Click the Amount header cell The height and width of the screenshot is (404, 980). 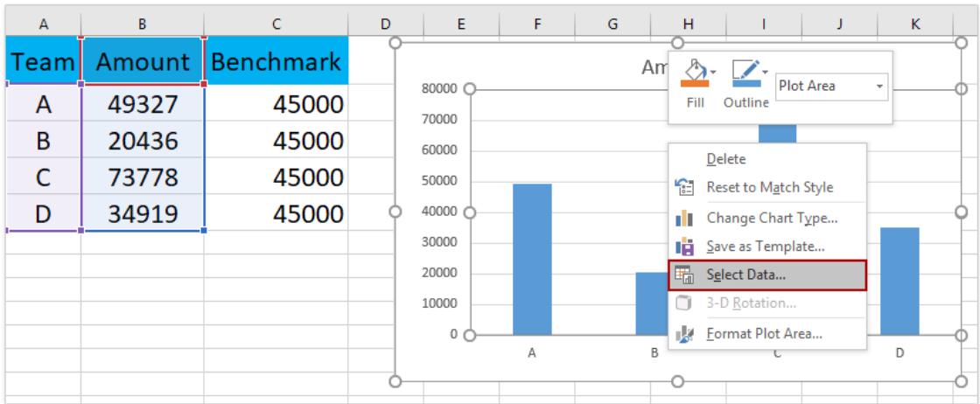pyautogui.click(x=143, y=60)
